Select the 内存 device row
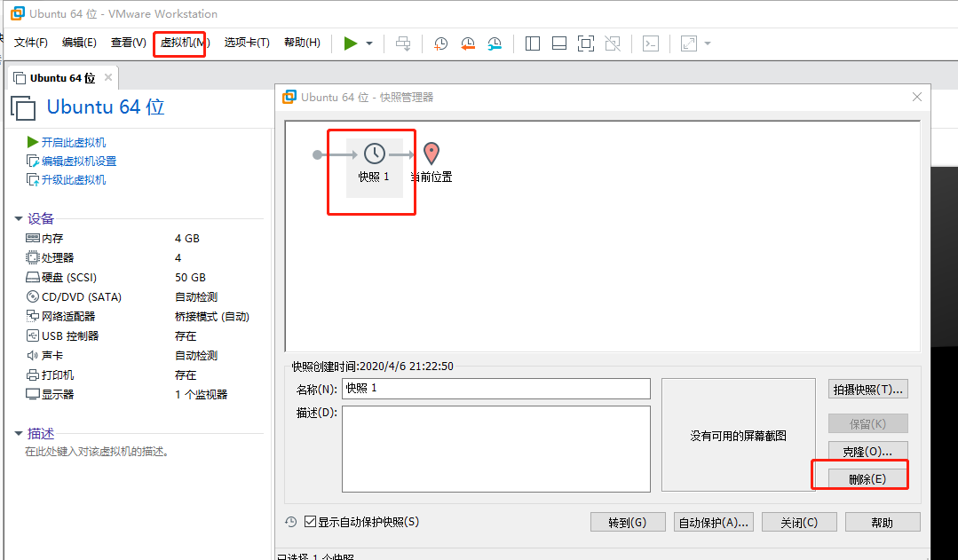This screenshot has height=560, width=958. coord(144,238)
